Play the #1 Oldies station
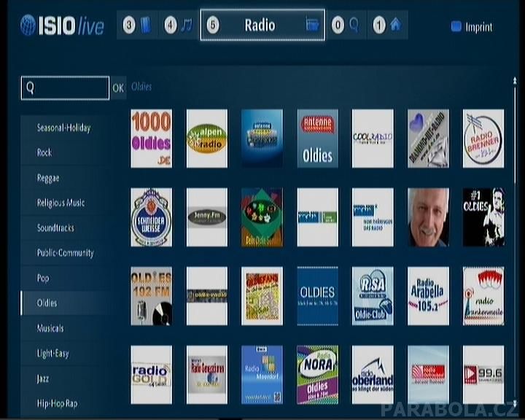Viewport: 525px width, 420px height. click(483, 217)
